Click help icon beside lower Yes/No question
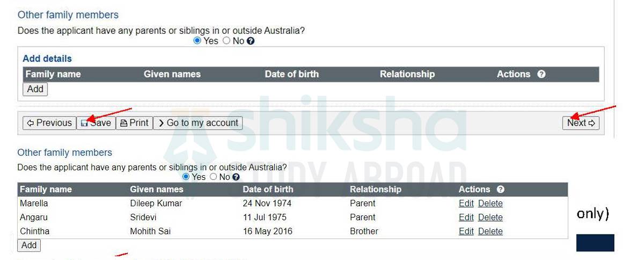 click(x=236, y=177)
